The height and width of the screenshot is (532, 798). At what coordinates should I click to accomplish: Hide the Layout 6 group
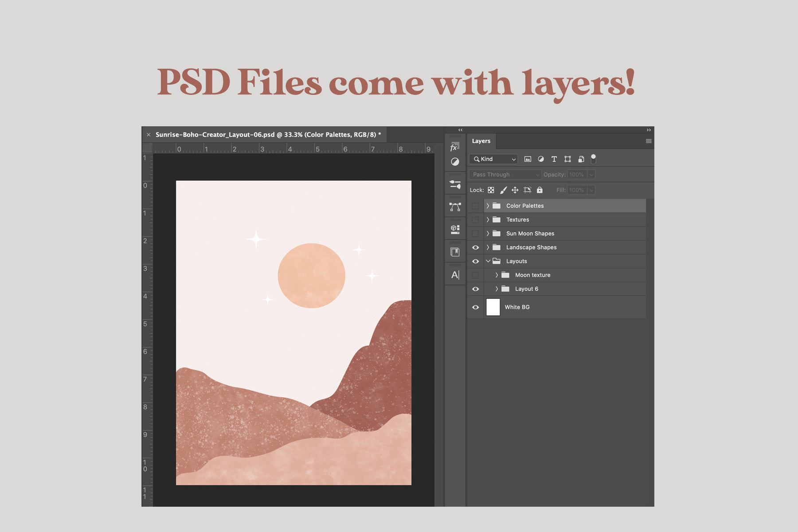(475, 289)
